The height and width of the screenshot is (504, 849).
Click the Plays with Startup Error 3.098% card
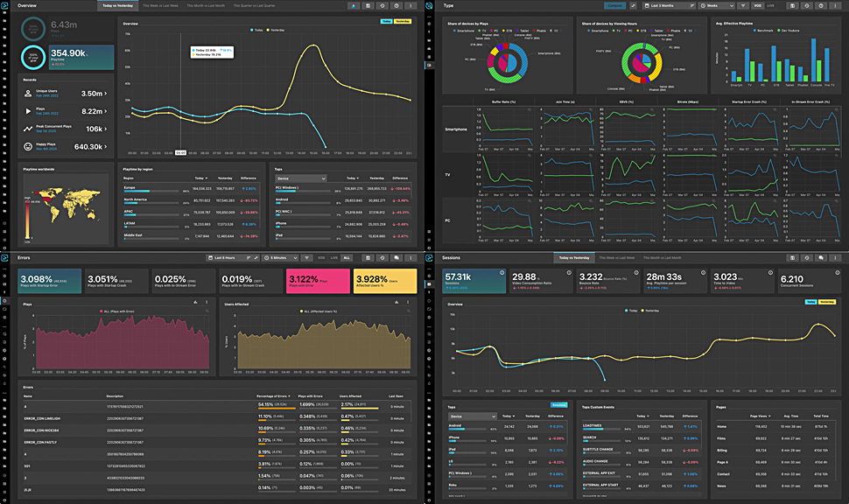pos(49,281)
